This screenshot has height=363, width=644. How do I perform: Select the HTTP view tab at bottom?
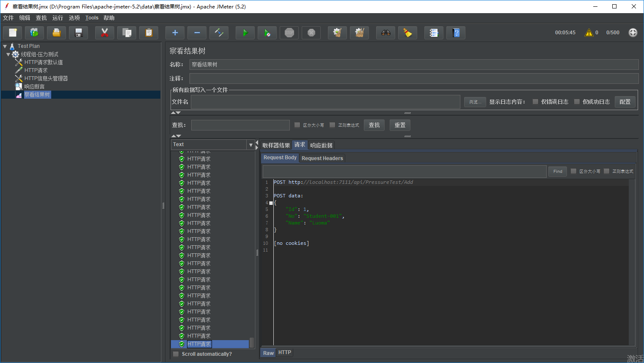click(285, 353)
